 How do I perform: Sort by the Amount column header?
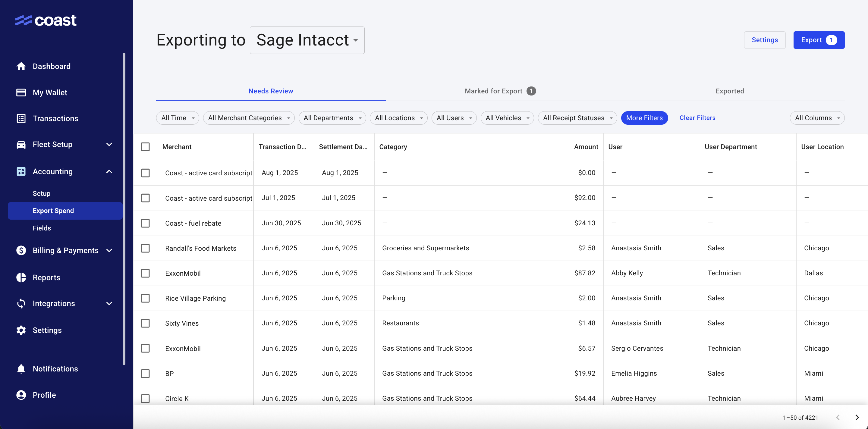pyautogui.click(x=586, y=147)
